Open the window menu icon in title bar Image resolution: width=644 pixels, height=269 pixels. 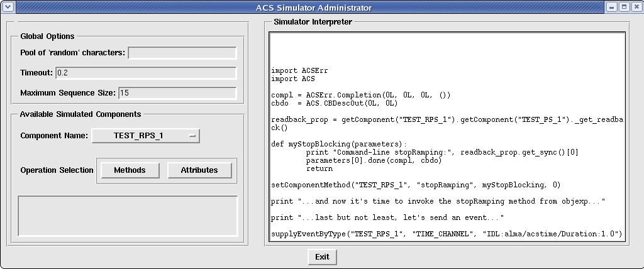7,8
